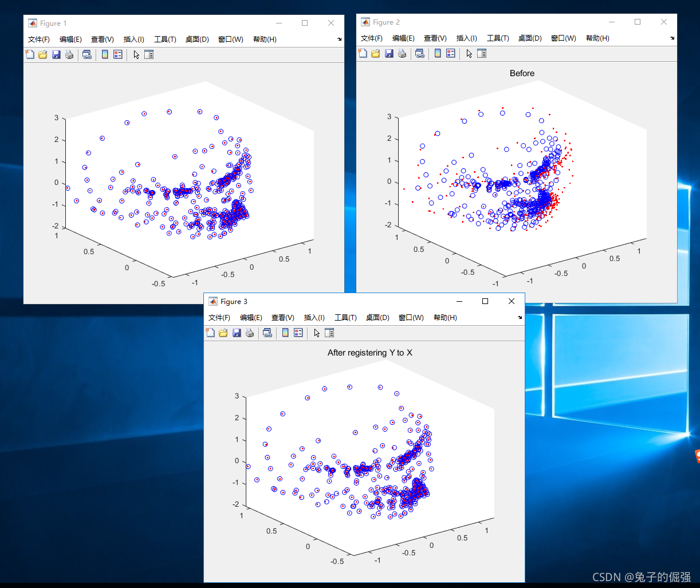Click Save Figure icon in Figure 3
Screen dimensions: 700x588
(x=237, y=333)
